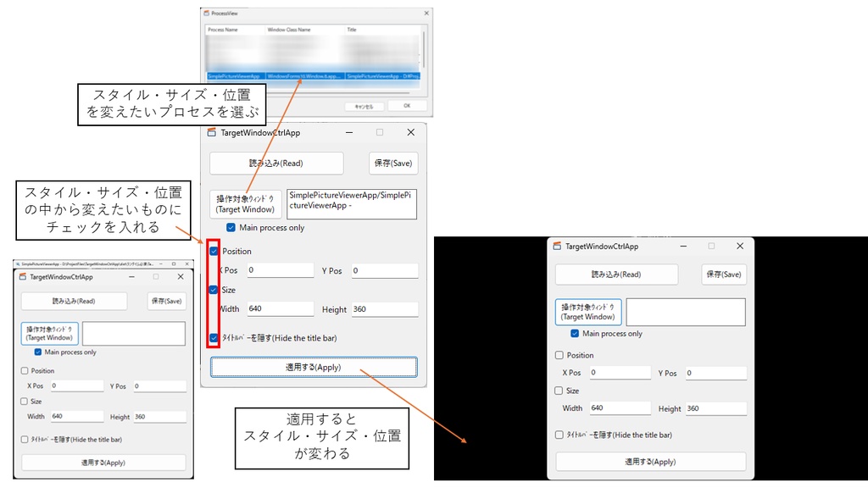Focus empty target field on black background window
The width and height of the screenshot is (868, 488).
[685, 312]
